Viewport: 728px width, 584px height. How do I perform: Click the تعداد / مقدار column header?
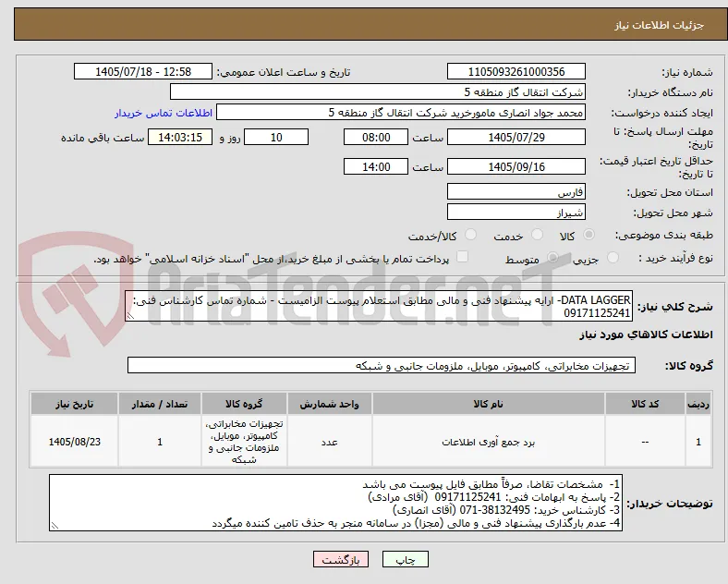click(x=160, y=404)
